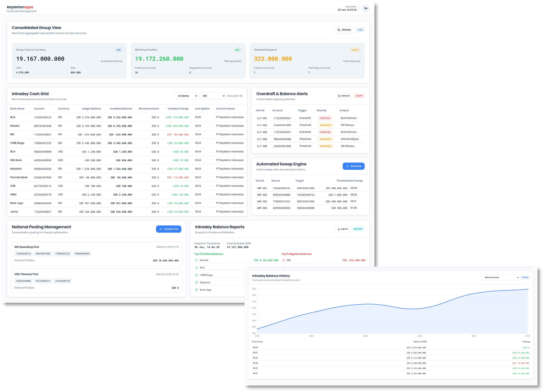The image size is (544, 392).
Task: Toggle the ALERT indicator on Overdraft & Balance Alerts
Action: point(359,96)
